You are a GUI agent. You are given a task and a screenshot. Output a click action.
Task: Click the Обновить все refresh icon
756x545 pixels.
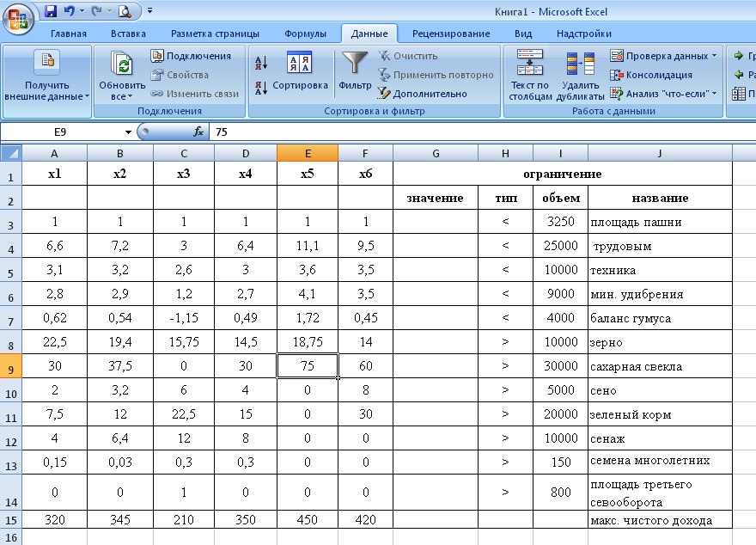pos(122,64)
